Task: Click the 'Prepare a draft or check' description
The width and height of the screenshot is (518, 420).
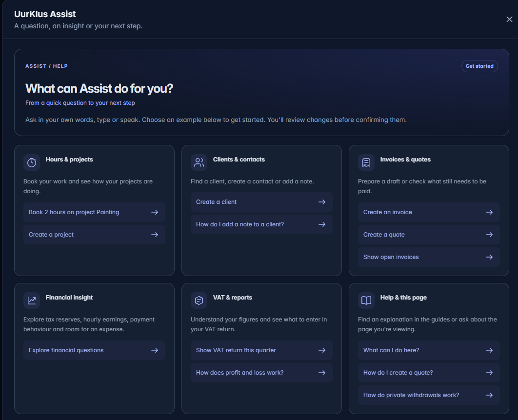Action: (x=422, y=186)
